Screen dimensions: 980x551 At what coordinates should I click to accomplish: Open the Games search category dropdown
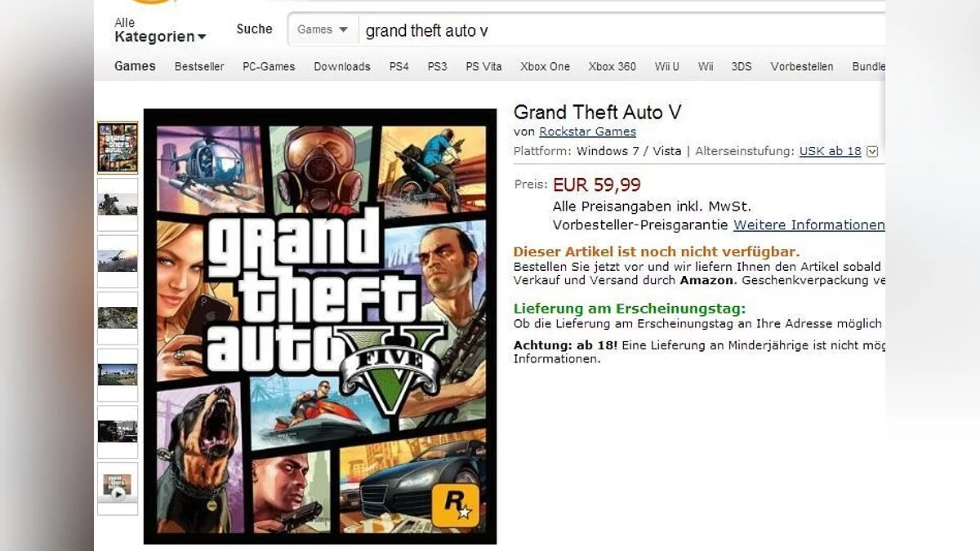coord(323,29)
